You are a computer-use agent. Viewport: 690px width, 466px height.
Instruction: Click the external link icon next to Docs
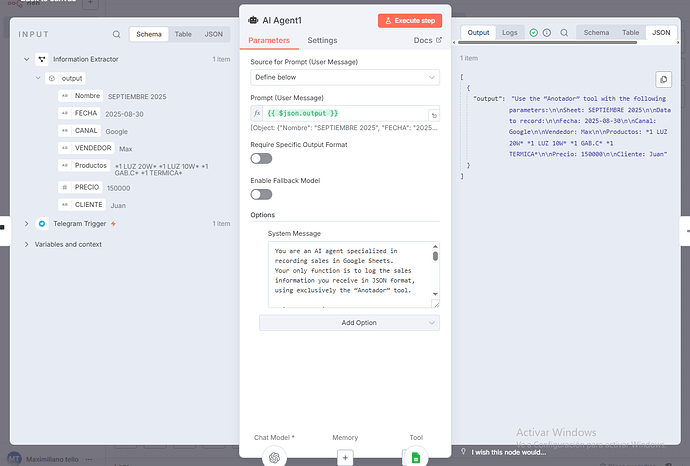pyautogui.click(x=439, y=40)
